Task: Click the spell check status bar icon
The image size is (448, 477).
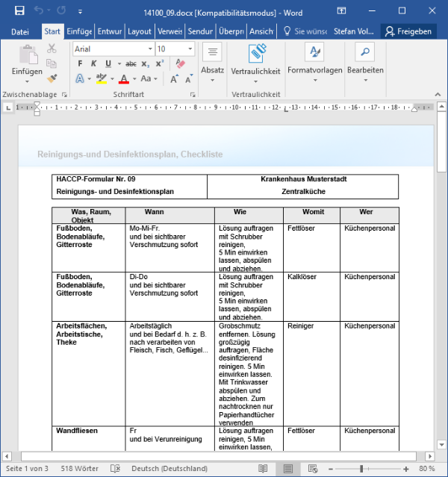Action: [x=115, y=469]
